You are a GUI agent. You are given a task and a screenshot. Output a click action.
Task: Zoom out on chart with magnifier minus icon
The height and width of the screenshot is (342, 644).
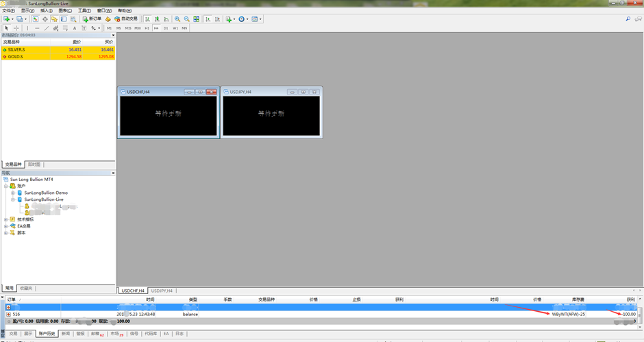pyautogui.click(x=186, y=19)
